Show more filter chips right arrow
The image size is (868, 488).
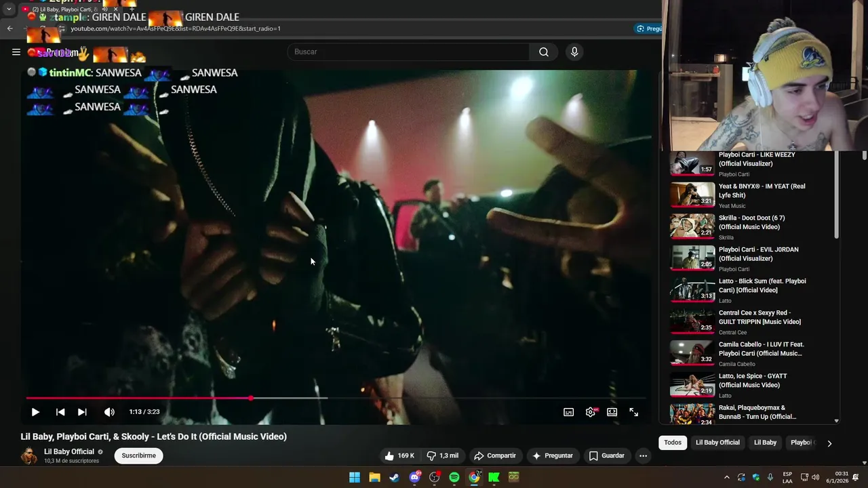(x=829, y=443)
